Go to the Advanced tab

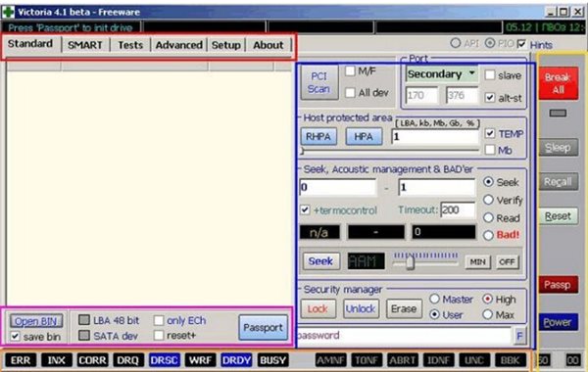pyautogui.click(x=179, y=45)
